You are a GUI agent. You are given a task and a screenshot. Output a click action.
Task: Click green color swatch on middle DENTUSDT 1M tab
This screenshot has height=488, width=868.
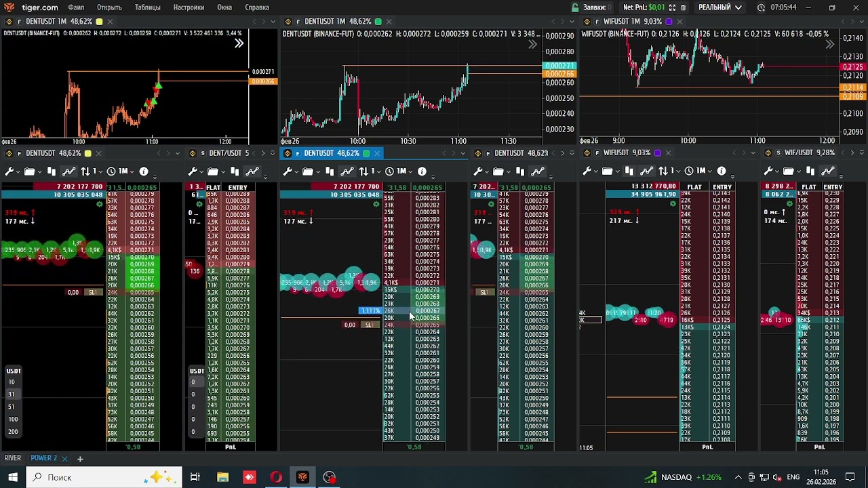378,22
